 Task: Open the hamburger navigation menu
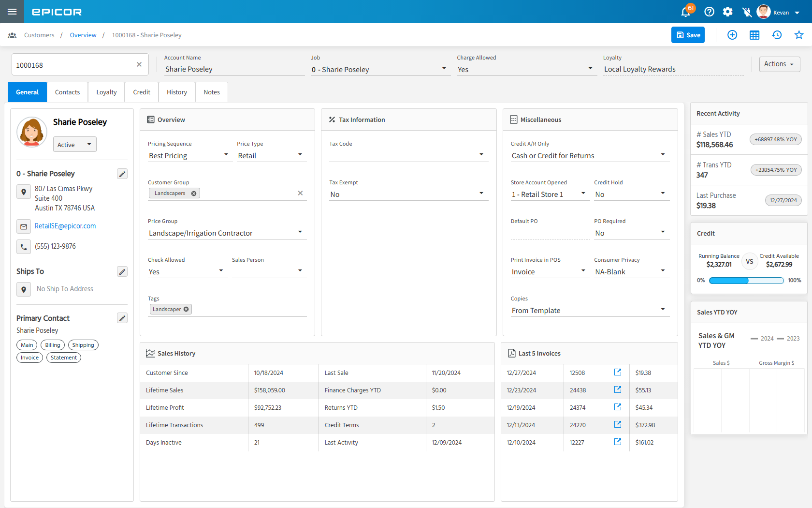point(12,12)
